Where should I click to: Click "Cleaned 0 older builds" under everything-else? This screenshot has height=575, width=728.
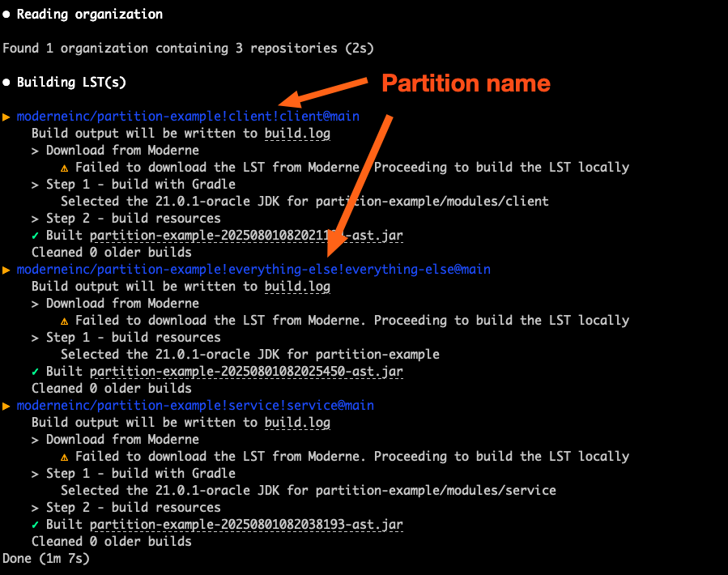pos(112,389)
